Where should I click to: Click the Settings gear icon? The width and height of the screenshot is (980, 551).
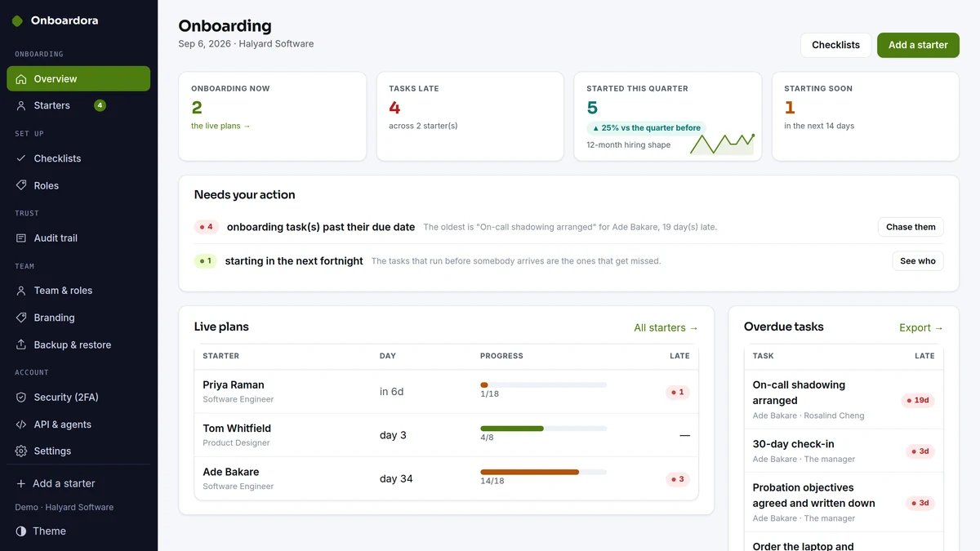pyautogui.click(x=21, y=451)
